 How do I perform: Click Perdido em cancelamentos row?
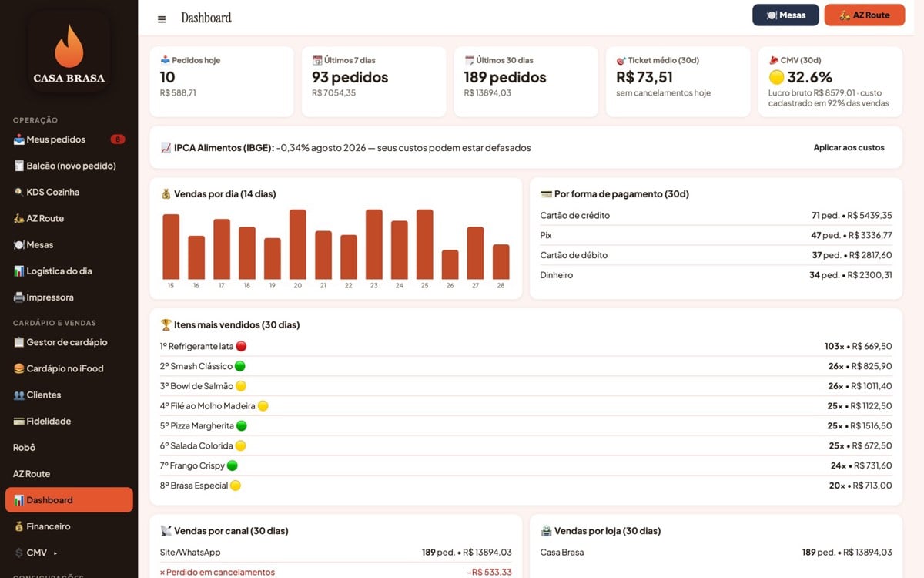(x=336, y=572)
